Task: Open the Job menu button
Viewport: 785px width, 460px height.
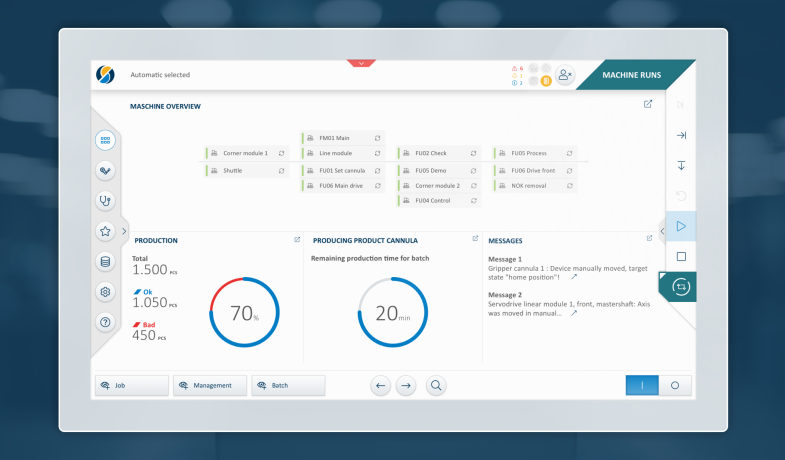Action: click(131, 385)
